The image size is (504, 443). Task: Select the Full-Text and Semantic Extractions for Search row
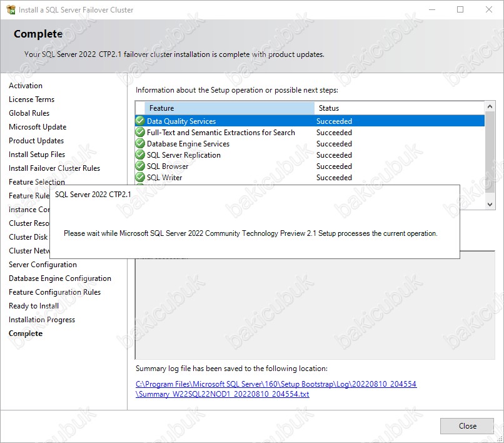(310, 132)
